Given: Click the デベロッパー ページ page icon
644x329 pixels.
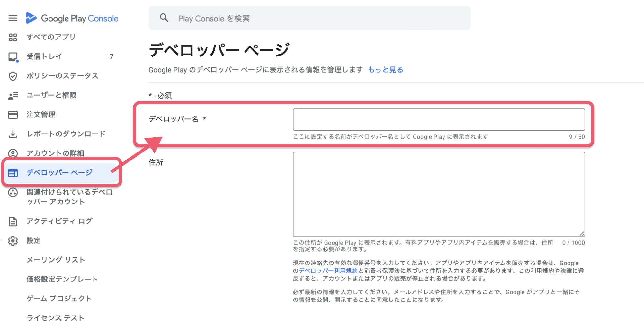Looking at the screenshot, I should click(x=13, y=173).
